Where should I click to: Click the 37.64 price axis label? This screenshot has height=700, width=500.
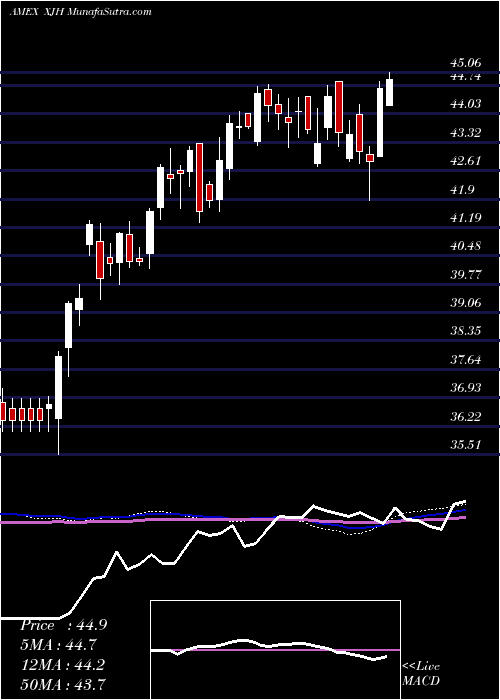466,359
